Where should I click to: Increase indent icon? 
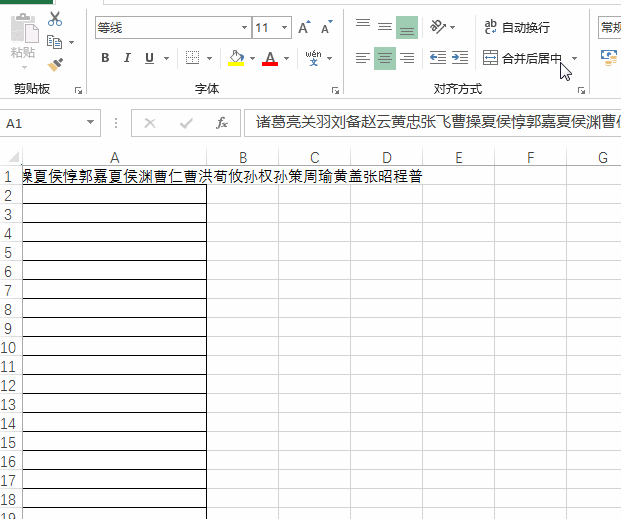coord(460,58)
